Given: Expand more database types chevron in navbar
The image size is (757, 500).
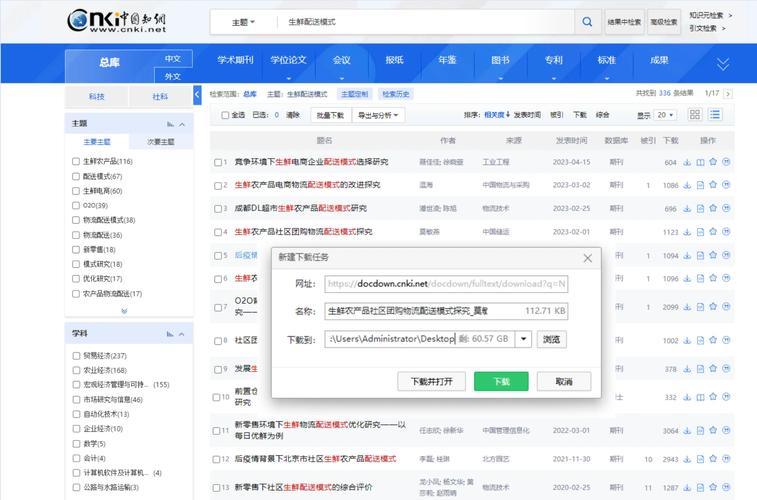Looking at the screenshot, I should (x=723, y=64).
